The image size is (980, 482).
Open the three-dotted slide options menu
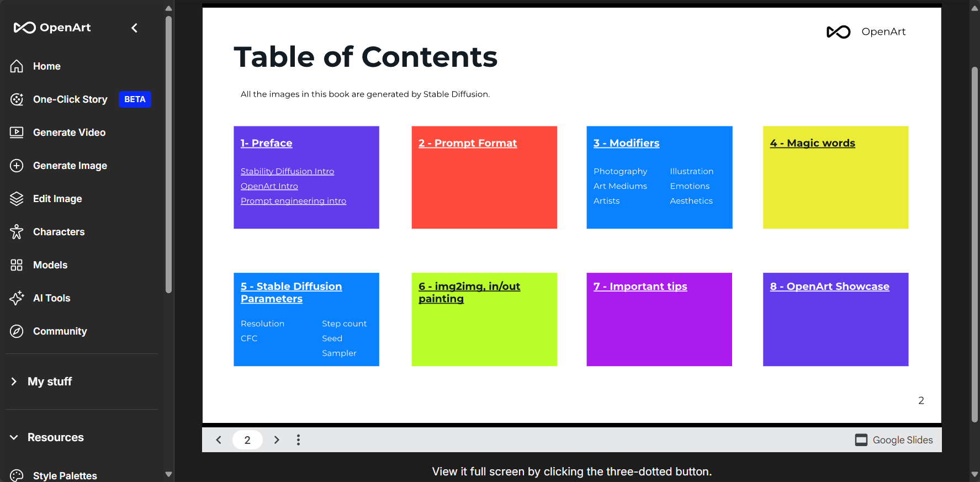point(298,440)
